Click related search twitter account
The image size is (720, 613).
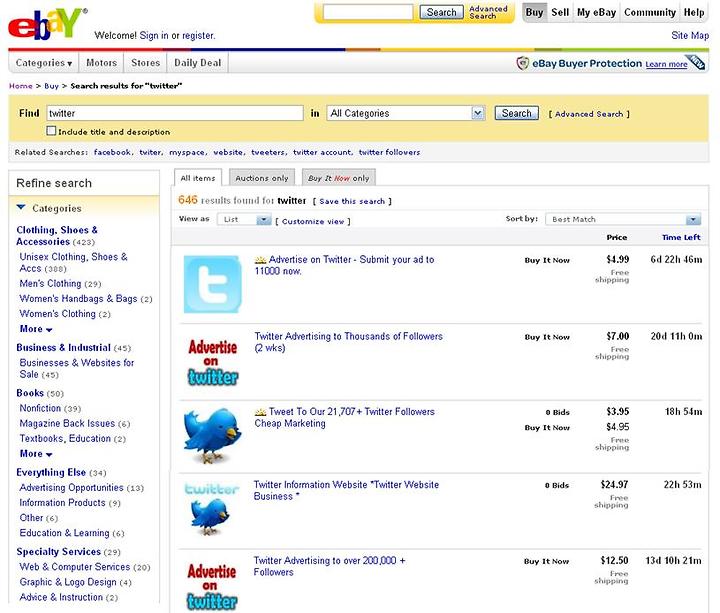[x=322, y=152]
